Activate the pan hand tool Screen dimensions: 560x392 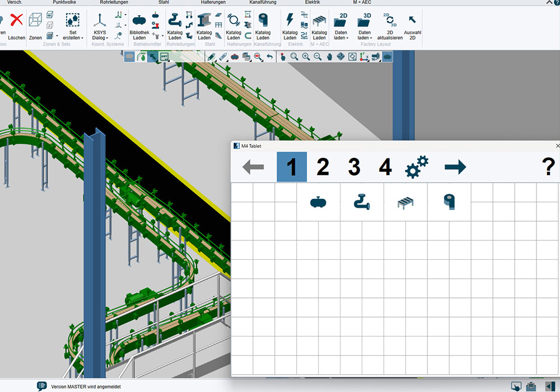point(329,57)
